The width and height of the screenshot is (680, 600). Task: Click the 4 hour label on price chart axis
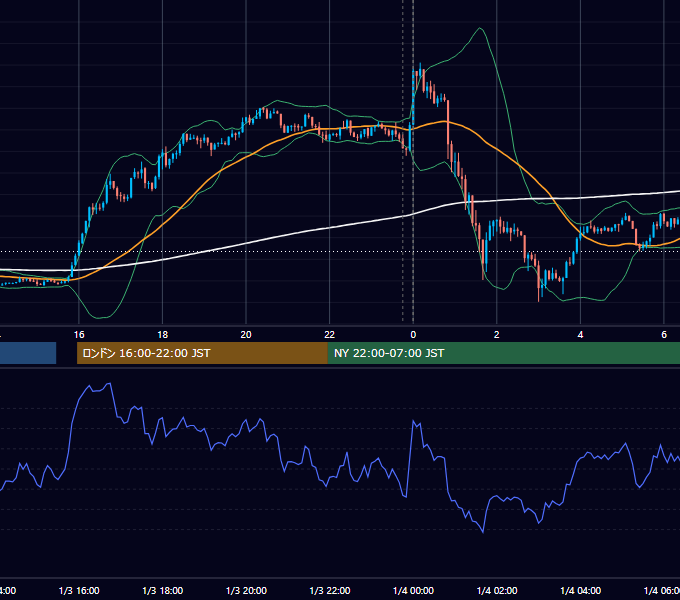pos(580,335)
